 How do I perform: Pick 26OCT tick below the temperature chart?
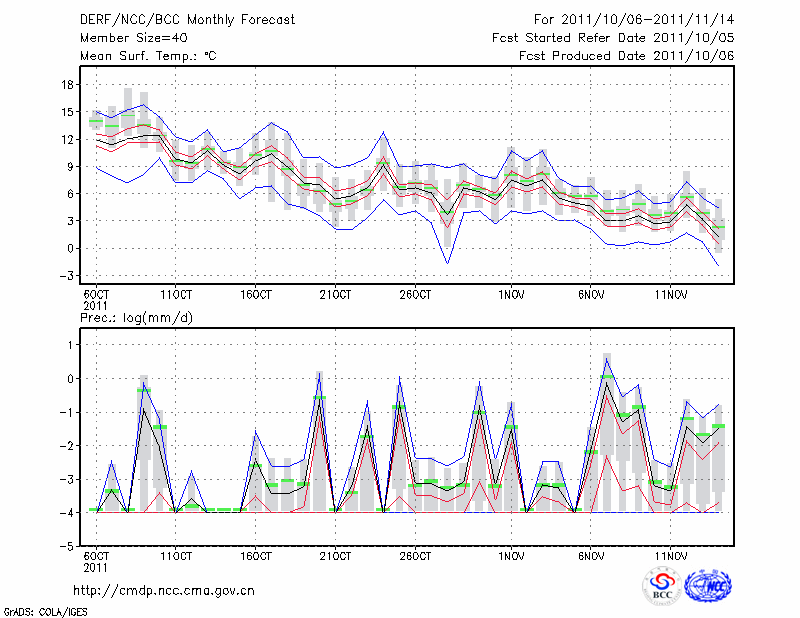(x=415, y=295)
